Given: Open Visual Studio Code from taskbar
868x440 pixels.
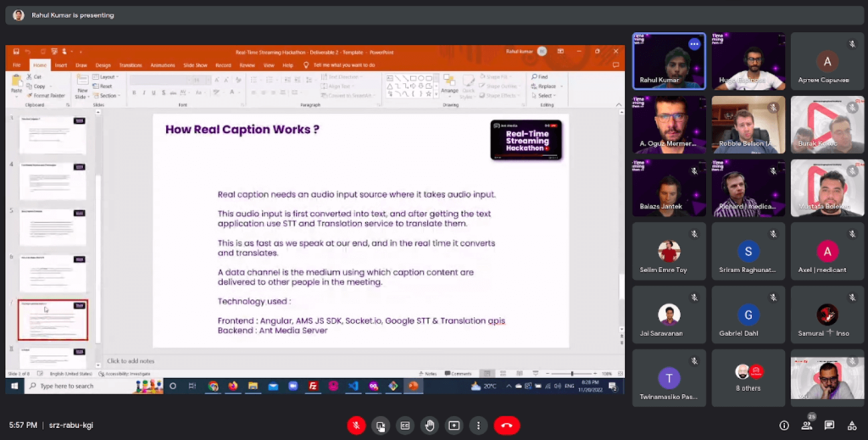Looking at the screenshot, I should 353,386.
